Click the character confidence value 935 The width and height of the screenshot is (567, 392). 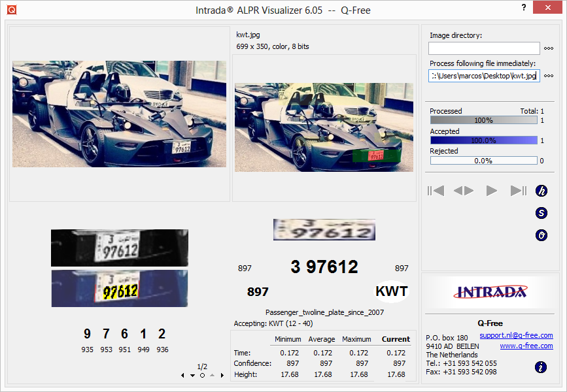click(x=87, y=350)
